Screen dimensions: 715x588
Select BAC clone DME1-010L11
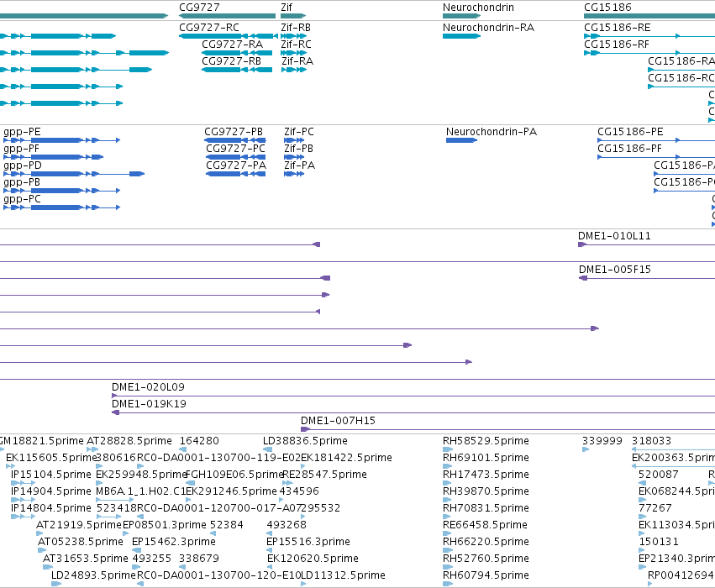point(647,244)
